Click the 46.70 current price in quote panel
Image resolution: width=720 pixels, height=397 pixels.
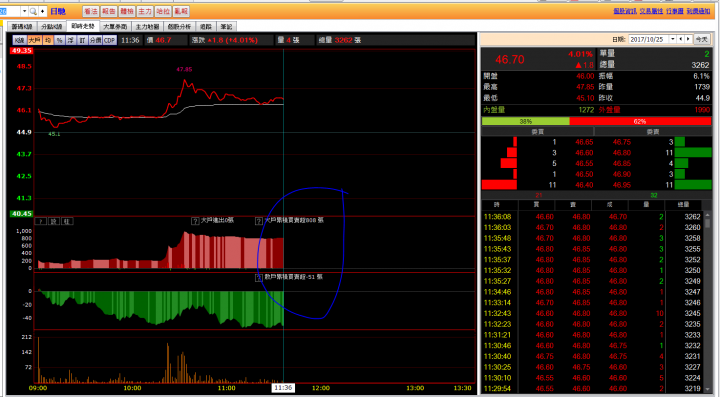click(509, 60)
